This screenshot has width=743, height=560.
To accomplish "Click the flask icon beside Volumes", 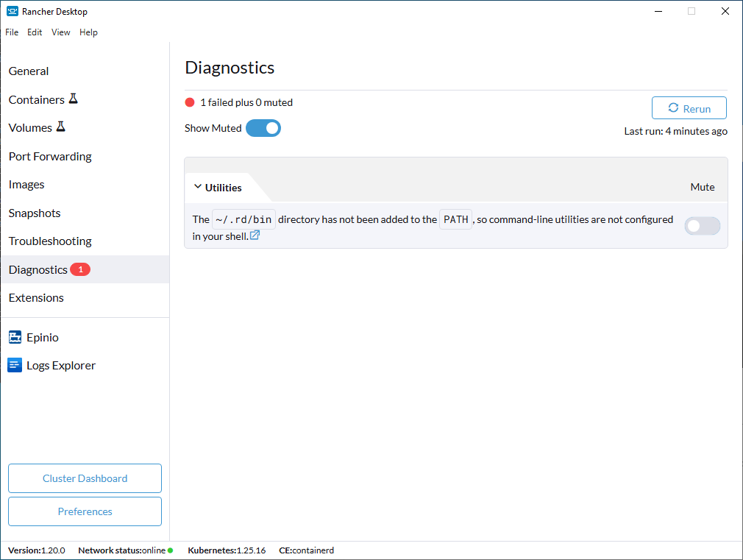I will 60,127.
